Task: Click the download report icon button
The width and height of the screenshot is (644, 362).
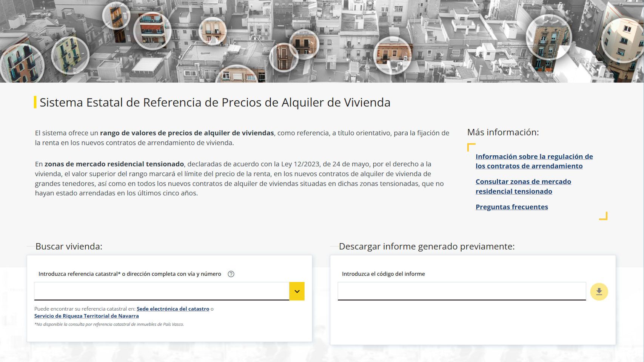Action: [x=599, y=291]
